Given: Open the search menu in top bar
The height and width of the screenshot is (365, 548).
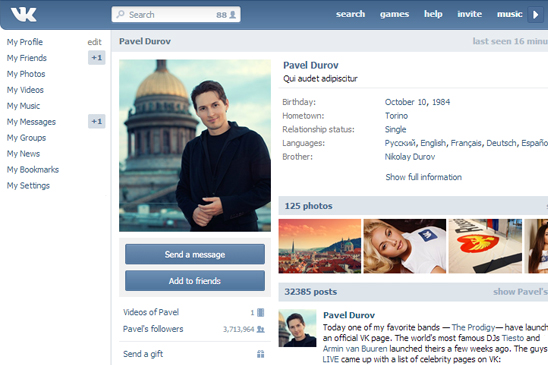Looking at the screenshot, I should (x=350, y=14).
